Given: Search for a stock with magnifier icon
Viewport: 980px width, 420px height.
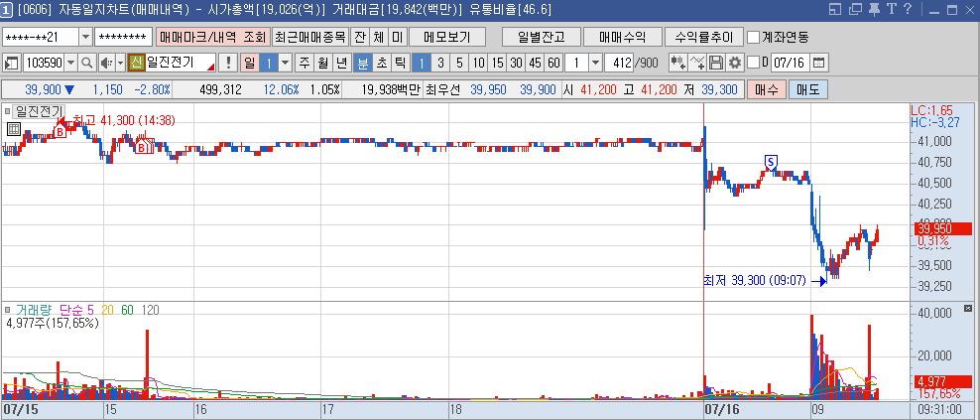Looking at the screenshot, I should pos(87,63).
